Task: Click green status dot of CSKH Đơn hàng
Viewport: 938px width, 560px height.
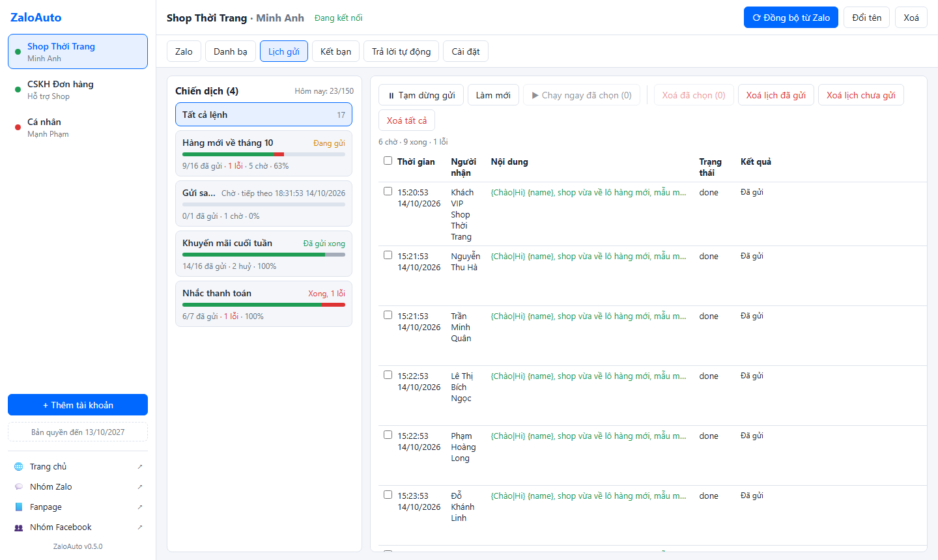Action: [x=18, y=90]
